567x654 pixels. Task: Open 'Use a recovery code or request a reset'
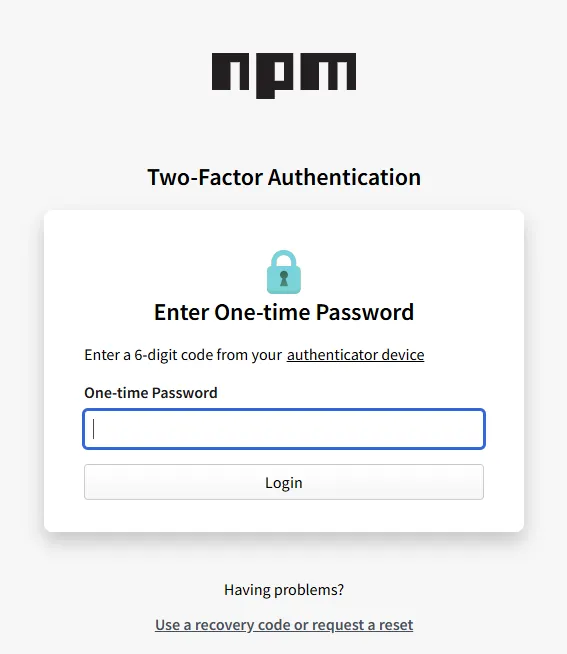284,625
